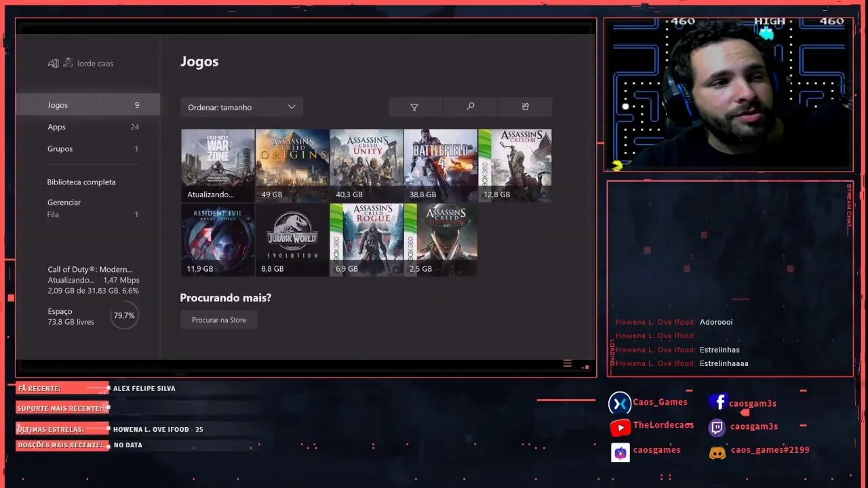Screen dimensions: 868x488
Task: Select Resident Evil Revelations tile
Action: [218, 240]
